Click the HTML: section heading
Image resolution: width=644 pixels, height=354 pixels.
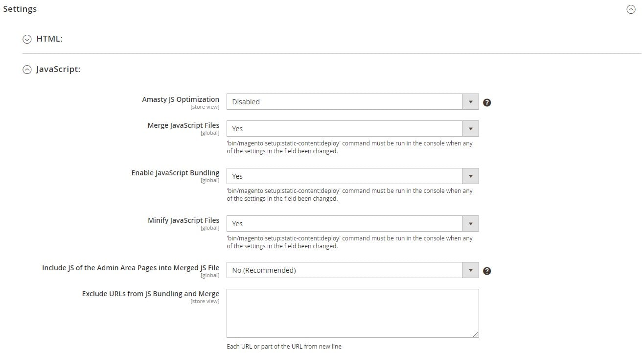(49, 39)
